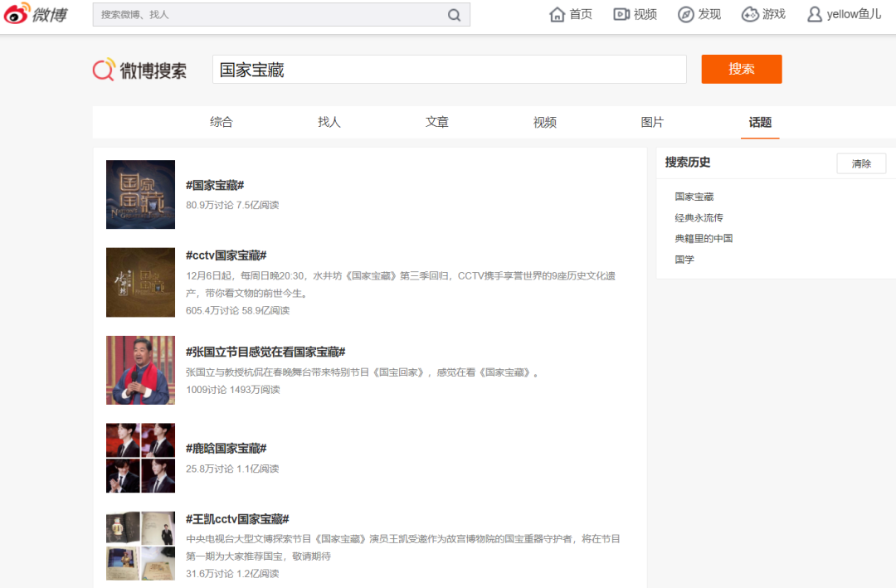Open the 发现 compass icon
This screenshot has height=588, width=896.
point(685,14)
